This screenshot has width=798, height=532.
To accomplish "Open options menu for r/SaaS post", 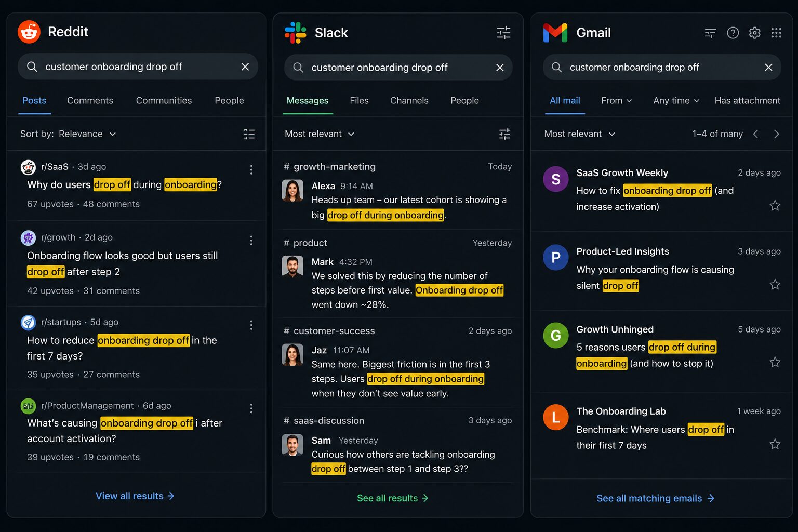I will click(x=251, y=169).
